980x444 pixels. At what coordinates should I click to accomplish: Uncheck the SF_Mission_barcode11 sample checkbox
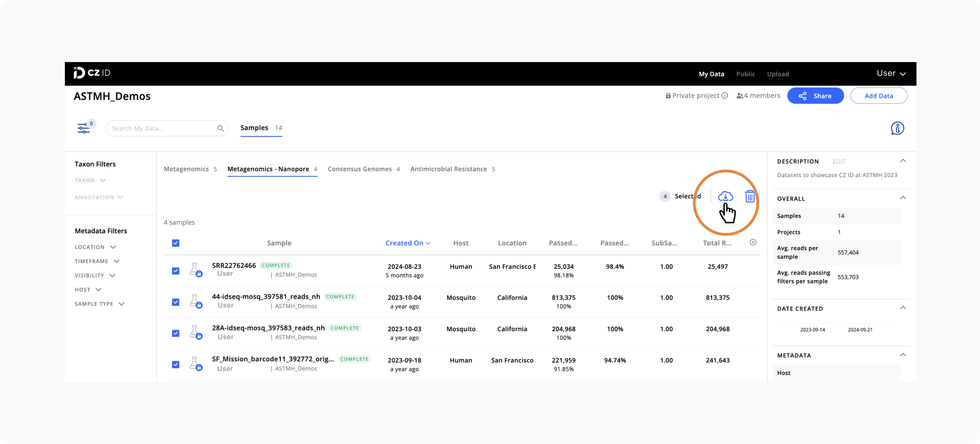pos(175,364)
